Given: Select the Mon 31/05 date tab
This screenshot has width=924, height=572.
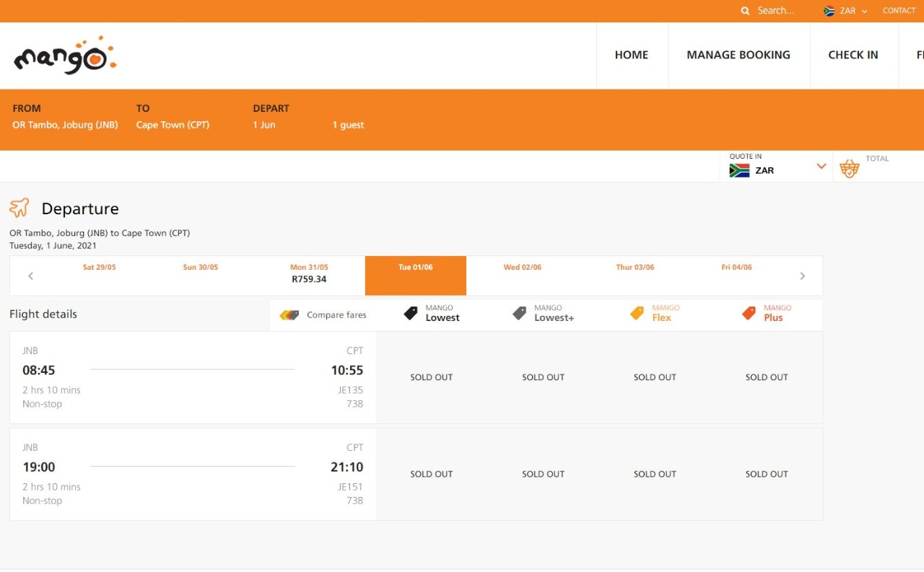Looking at the screenshot, I should pos(309,273).
